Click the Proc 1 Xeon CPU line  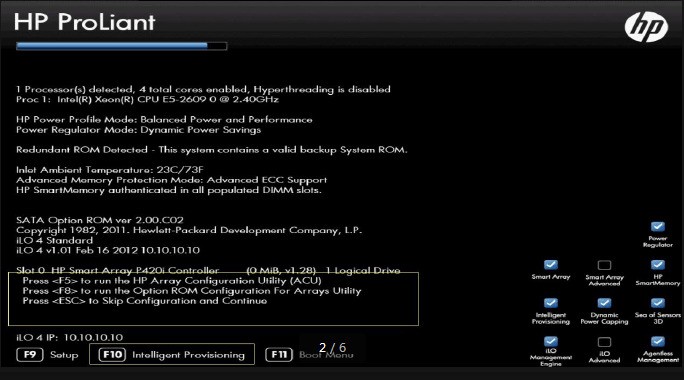coord(147,99)
